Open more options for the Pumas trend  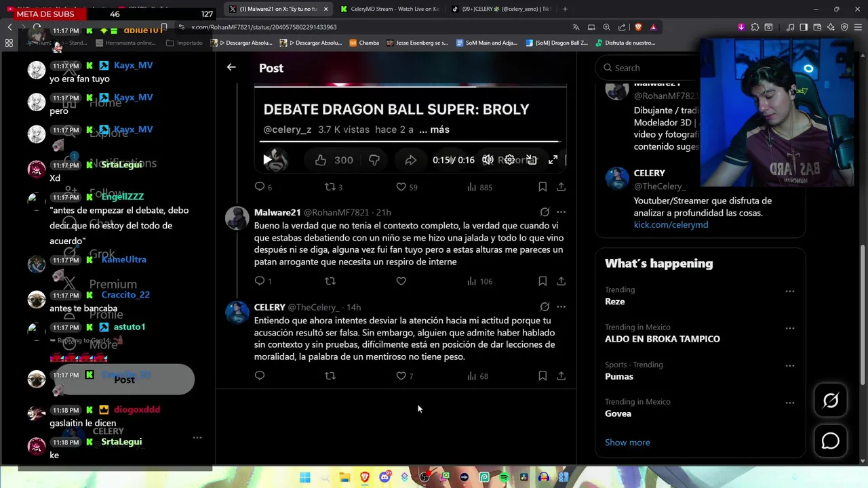[790, 365]
